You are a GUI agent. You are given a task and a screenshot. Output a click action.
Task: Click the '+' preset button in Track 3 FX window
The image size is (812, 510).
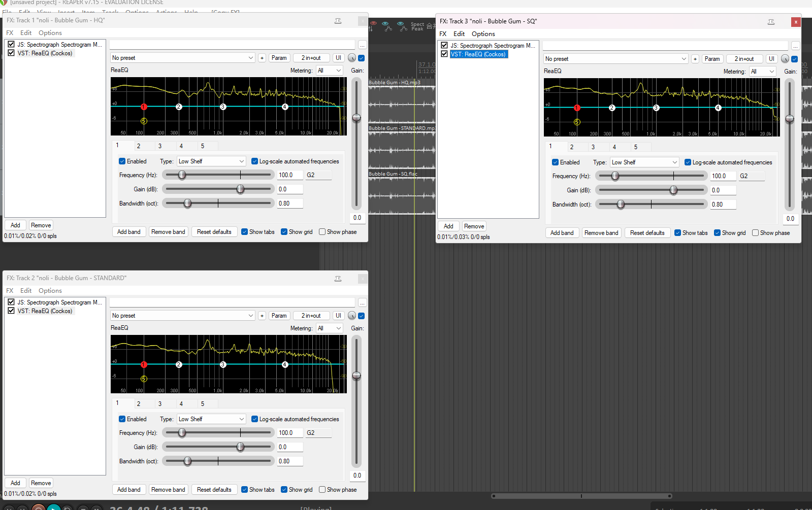(x=695, y=59)
